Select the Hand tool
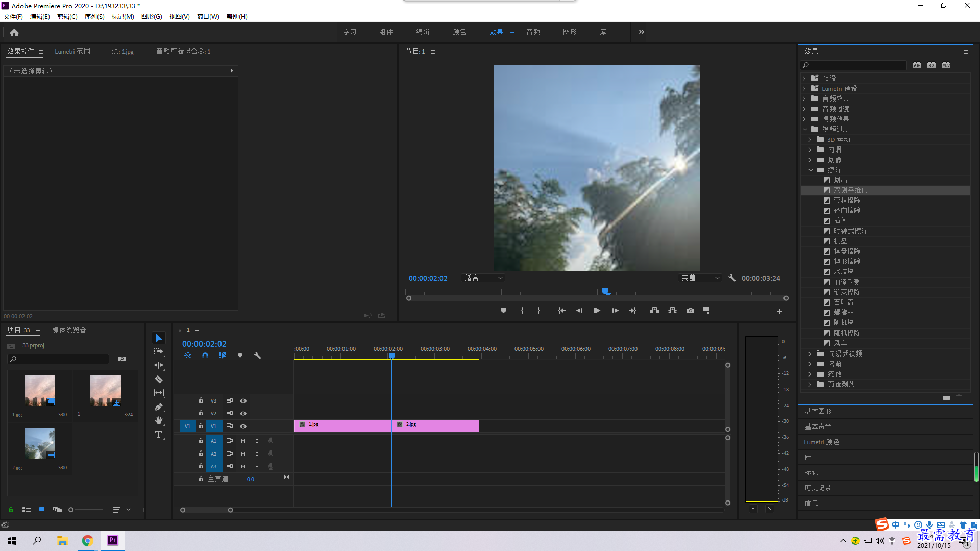 click(159, 420)
